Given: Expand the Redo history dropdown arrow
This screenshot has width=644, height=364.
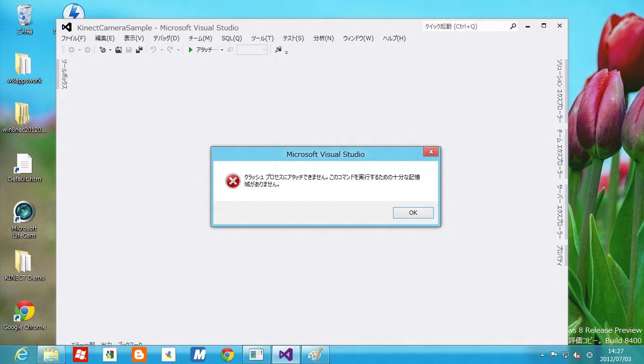Looking at the screenshot, I should coord(178,50).
